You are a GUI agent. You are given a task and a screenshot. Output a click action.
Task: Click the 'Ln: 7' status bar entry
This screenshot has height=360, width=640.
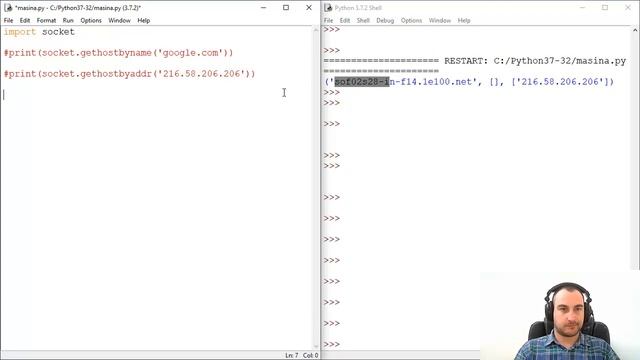291,356
